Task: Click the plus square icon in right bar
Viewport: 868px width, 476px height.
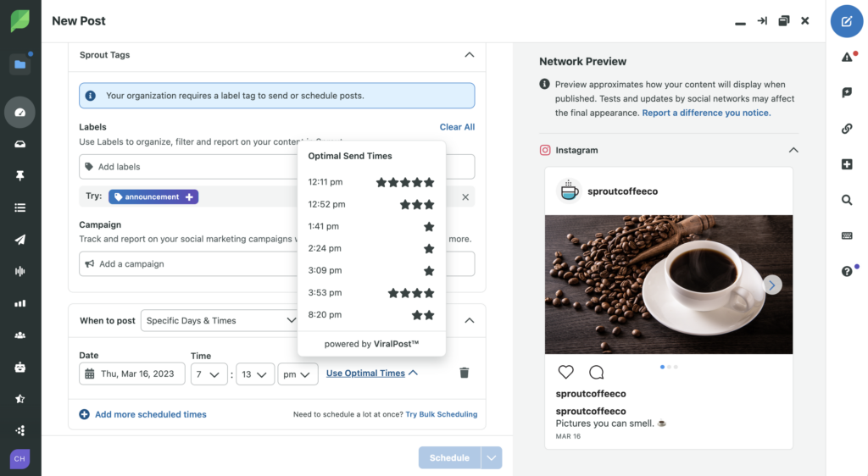Action: coord(847,164)
